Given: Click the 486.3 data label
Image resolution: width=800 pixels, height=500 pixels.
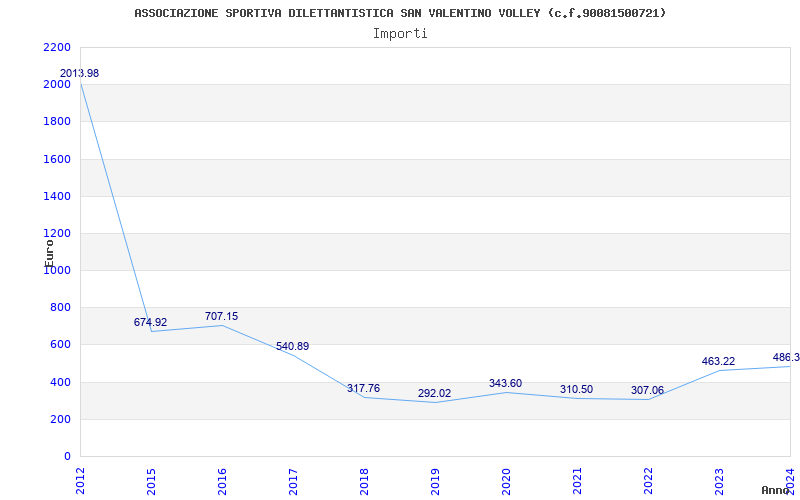Looking at the screenshot, I should [786, 357].
